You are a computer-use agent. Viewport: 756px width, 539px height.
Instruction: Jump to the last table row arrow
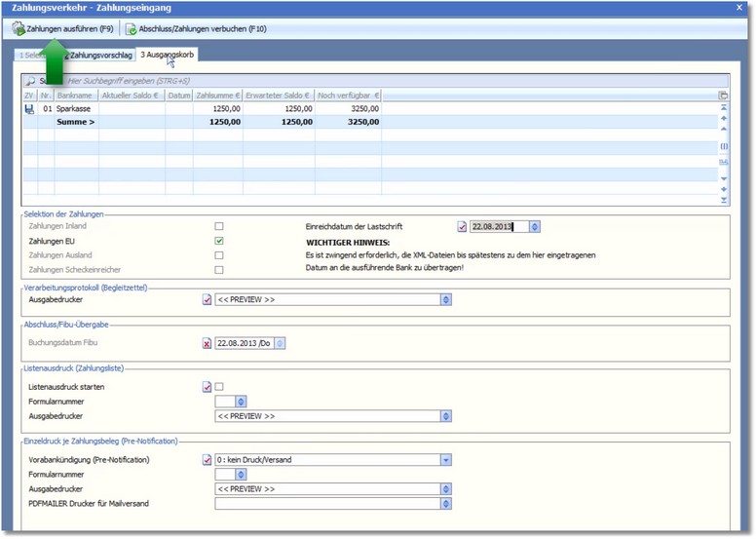pyautogui.click(x=723, y=200)
